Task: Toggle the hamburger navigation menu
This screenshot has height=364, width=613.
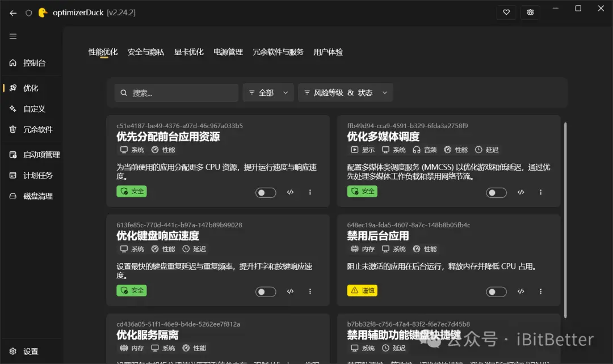Action: pos(13,36)
